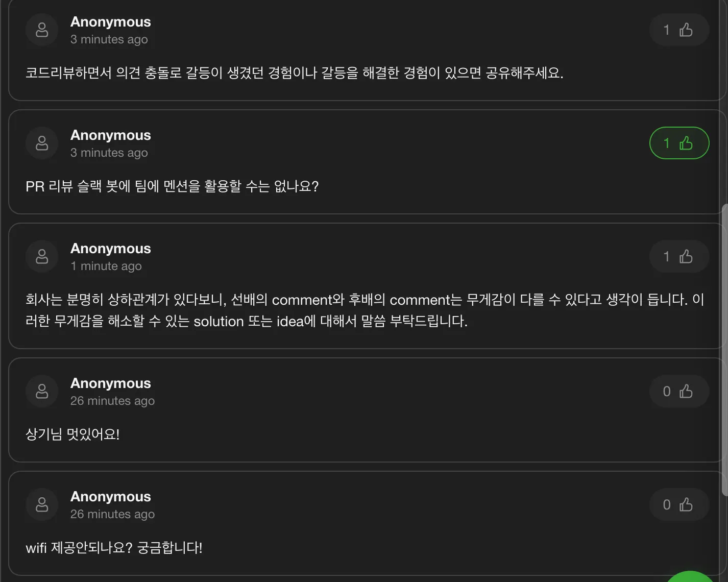
Task: Remove upvote on PR review Slack bot question
Action: point(679,143)
